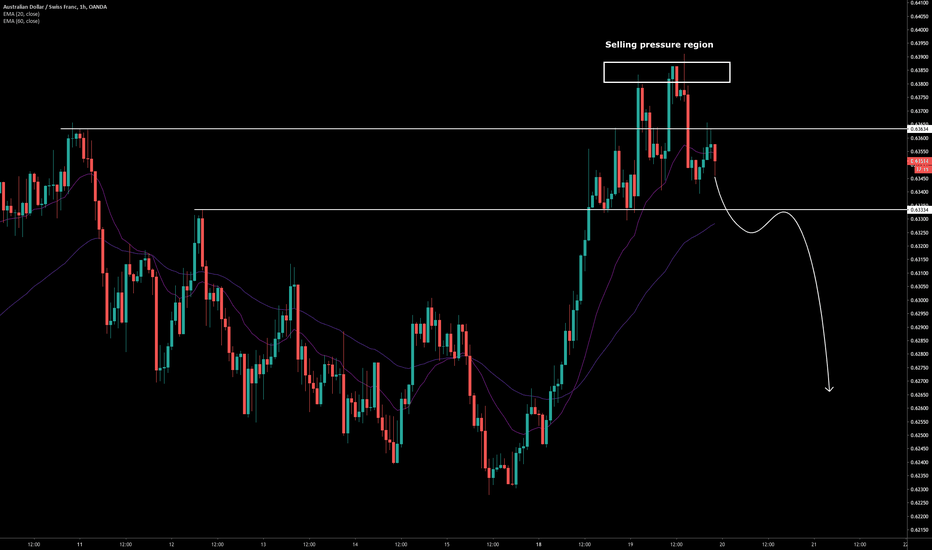The height and width of the screenshot is (550, 932).
Task: Select the EMA (60, close) indicator label
Action: [21, 21]
